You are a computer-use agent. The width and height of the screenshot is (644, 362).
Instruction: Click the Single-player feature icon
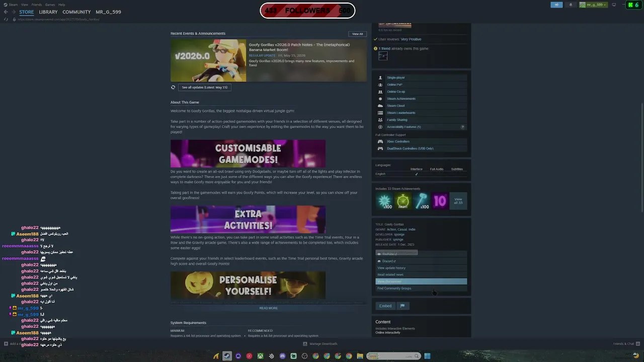[x=380, y=78]
